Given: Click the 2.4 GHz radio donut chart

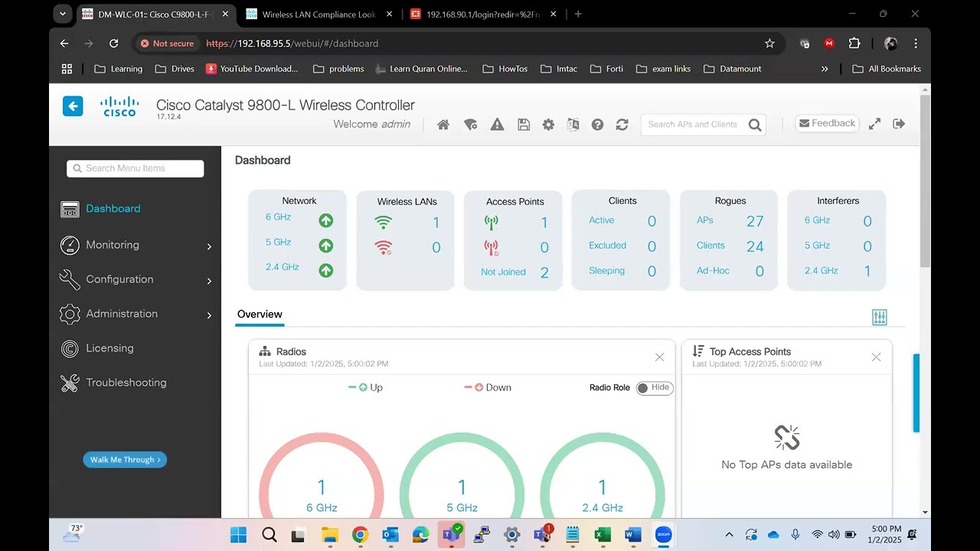Looking at the screenshot, I should pyautogui.click(x=603, y=476).
